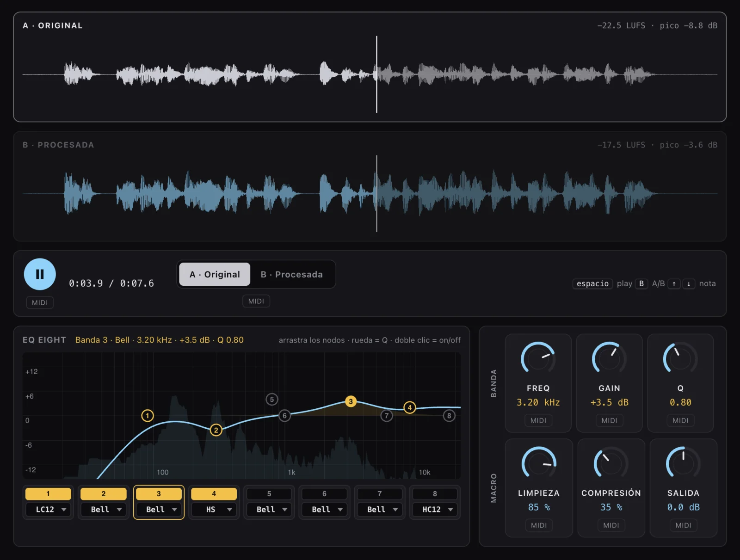Screen dimensions: 740x560
Task: Click the GAIN knob
Action: click(x=609, y=358)
